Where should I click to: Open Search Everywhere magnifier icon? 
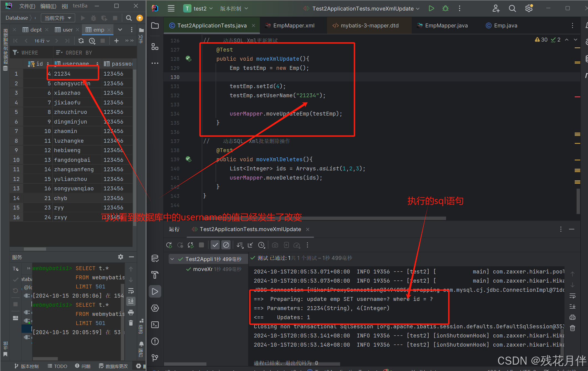click(512, 9)
